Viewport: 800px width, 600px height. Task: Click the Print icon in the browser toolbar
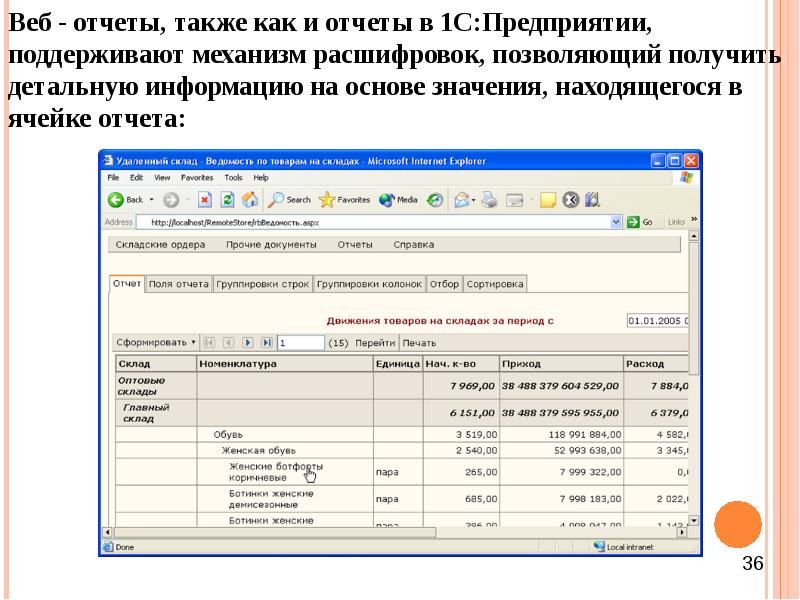490,199
